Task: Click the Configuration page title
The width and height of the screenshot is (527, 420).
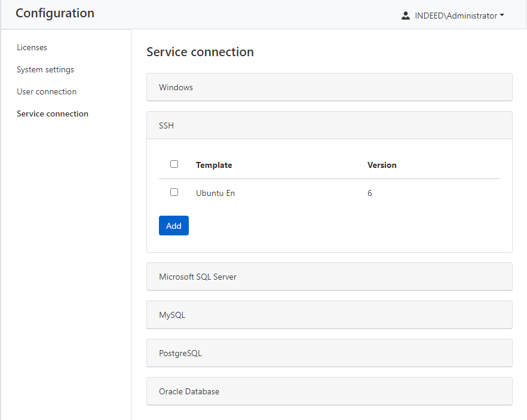Action: point(55,13)
